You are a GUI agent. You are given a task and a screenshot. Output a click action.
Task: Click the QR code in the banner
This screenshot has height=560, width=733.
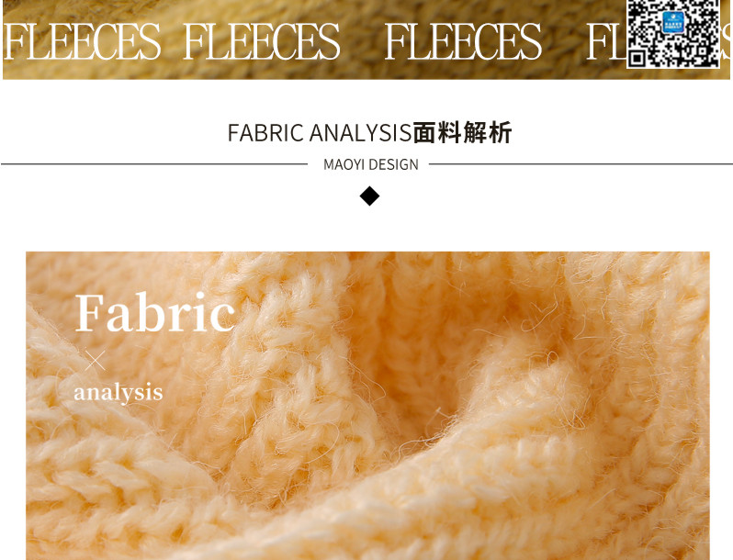coord(673,33)
